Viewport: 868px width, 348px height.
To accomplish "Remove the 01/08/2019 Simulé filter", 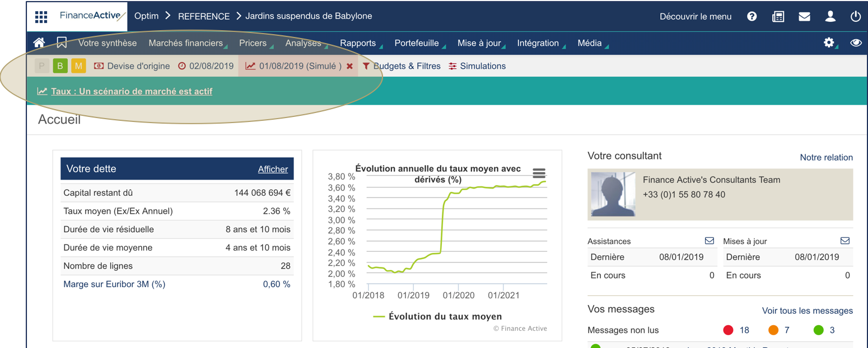I will click(349, 65).
